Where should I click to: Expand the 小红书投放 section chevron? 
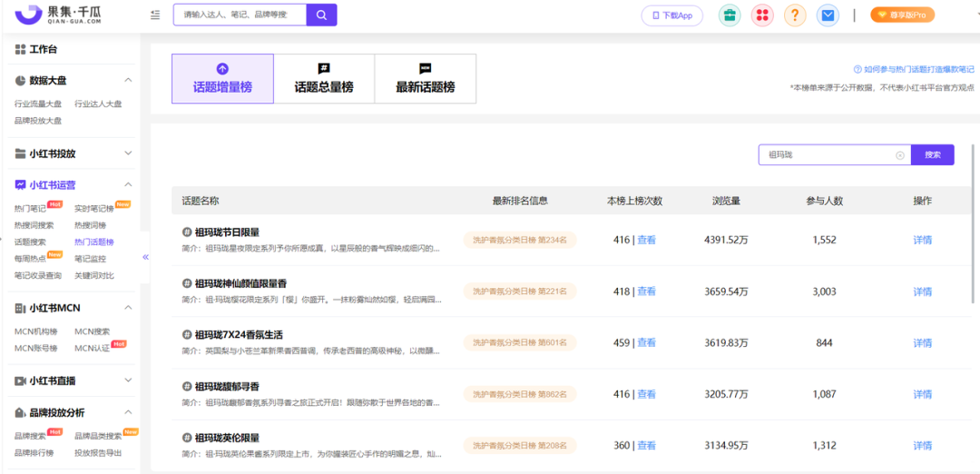click(128, 153)
